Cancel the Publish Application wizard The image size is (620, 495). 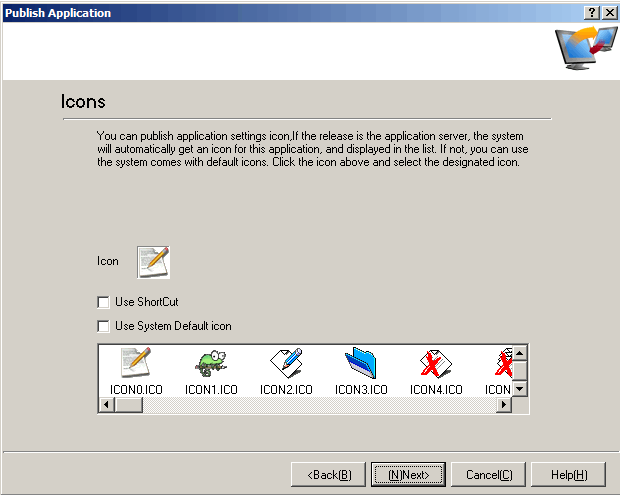click(x=488, y=474)
